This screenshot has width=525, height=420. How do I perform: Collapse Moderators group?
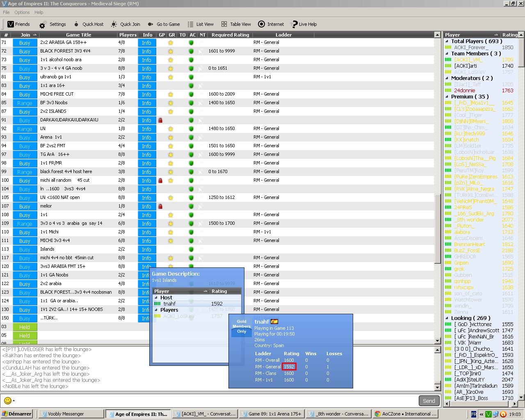[x=447, y=78]
